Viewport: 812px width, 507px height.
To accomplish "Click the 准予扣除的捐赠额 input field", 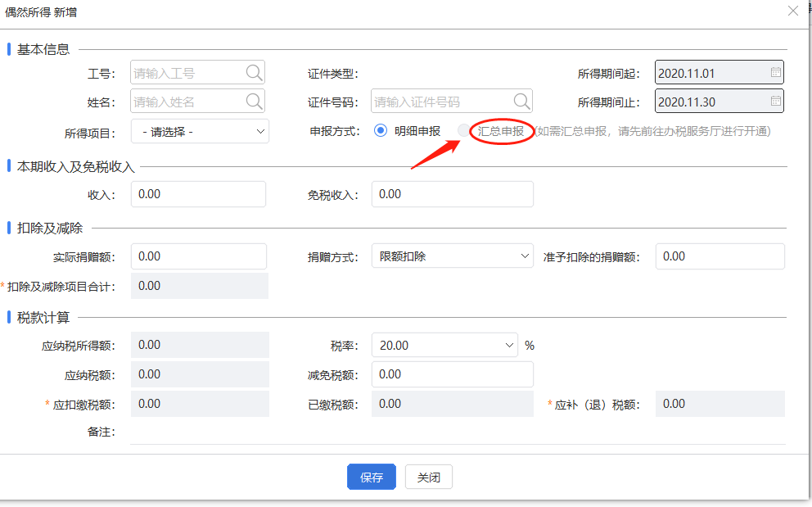I will pyautogui.click(x=720, y=256).
